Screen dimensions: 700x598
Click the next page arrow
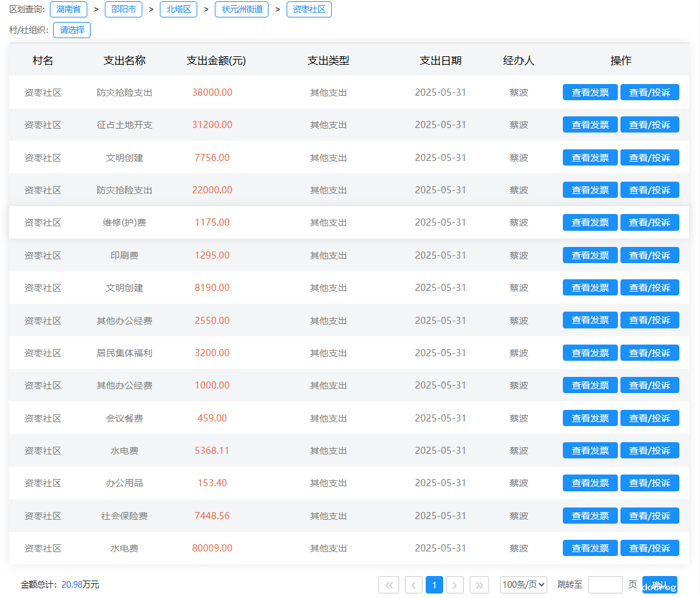(455, 585)
